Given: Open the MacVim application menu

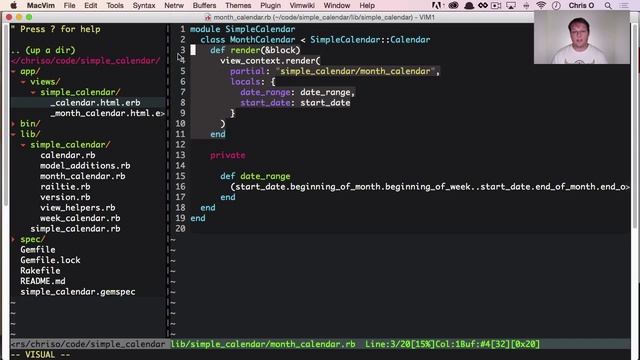Looking at the screenshot, I should tap(40, 5).
